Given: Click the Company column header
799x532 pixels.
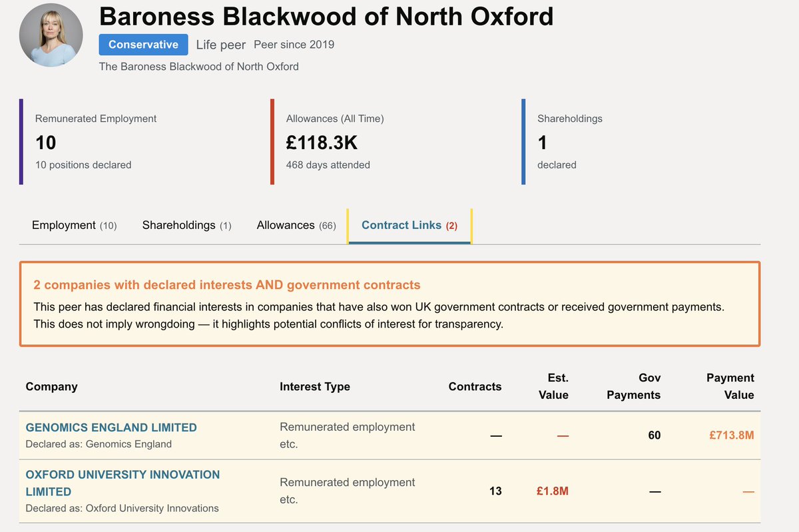Looking at the screenshot, I should pyautogui.click(x=51, y=386).
